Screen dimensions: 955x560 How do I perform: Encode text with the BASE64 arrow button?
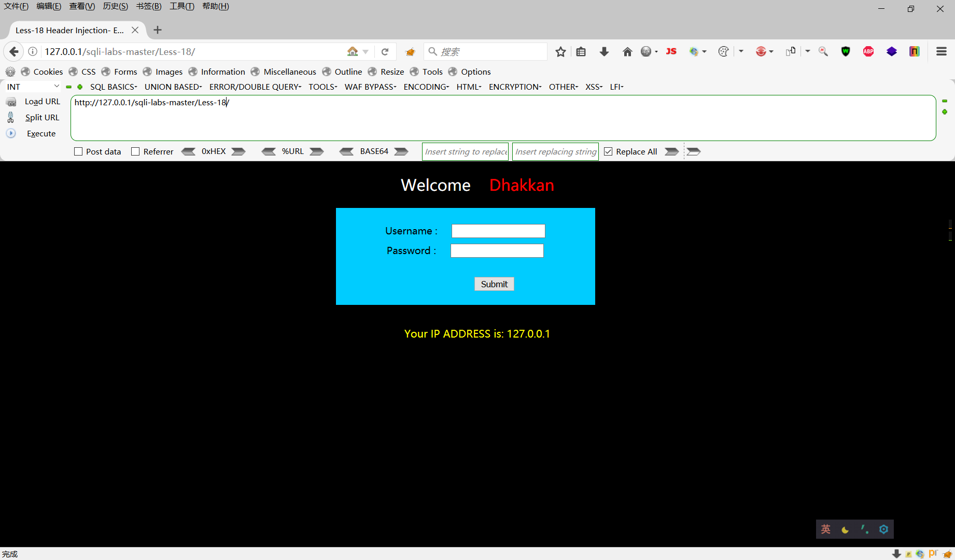point(401,151)
